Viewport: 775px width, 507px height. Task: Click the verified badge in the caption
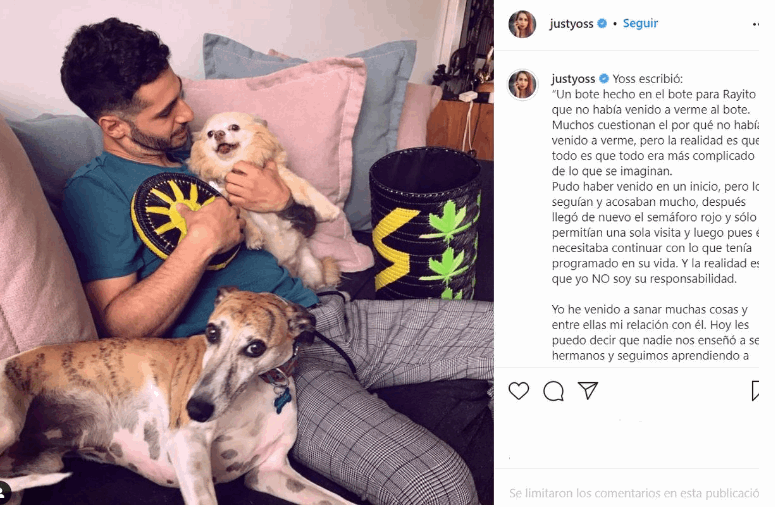click(x=604, y=79)
